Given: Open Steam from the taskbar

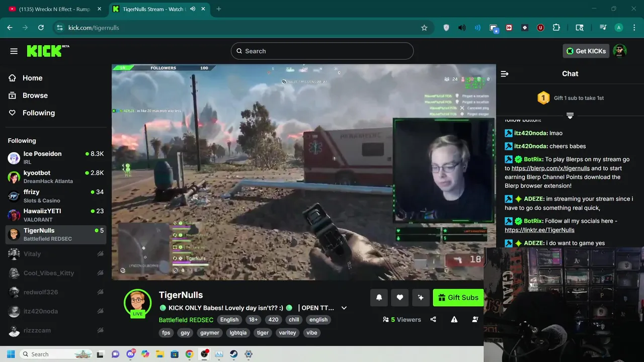Looking at the screenshot, I should pyautogui.click(x=234, y=354).
